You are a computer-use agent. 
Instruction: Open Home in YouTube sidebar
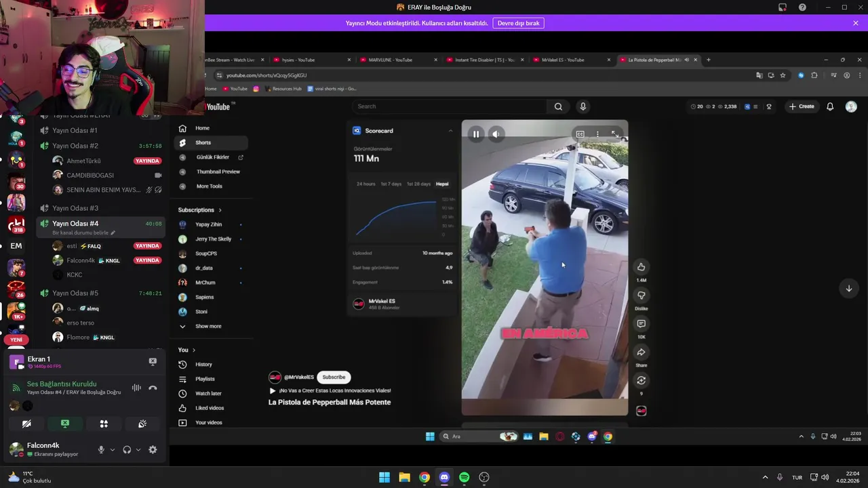click(210, 128)
